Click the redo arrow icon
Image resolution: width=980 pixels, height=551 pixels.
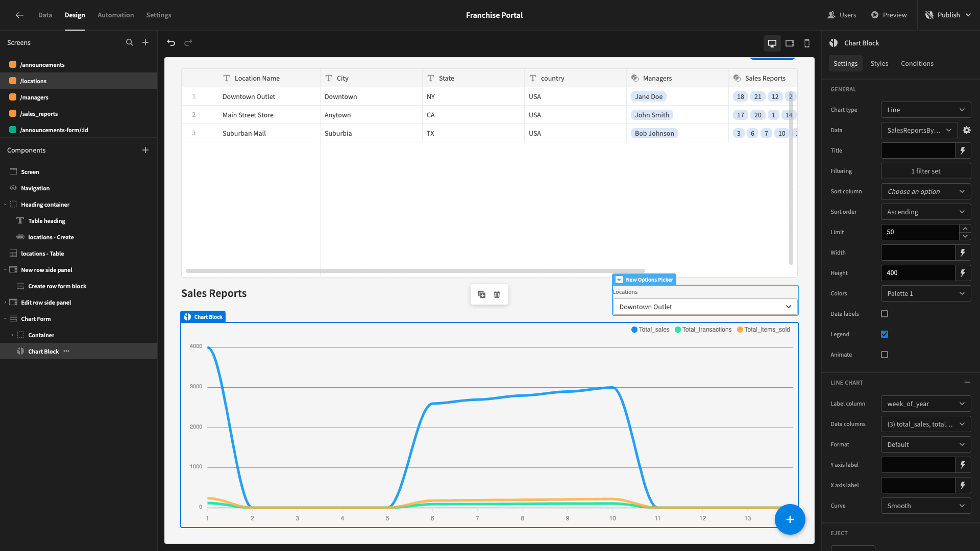(188, 43)
